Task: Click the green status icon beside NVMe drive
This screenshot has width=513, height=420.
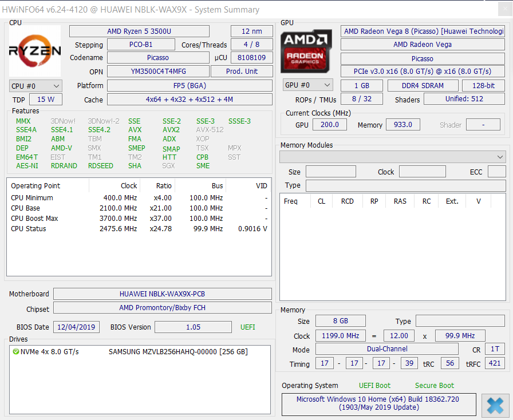Action: (14, 353)
